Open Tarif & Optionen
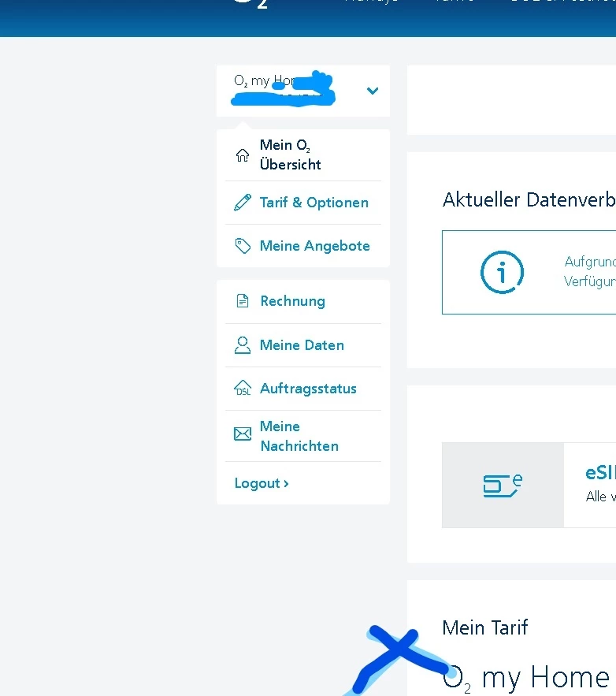 pos(314,203)
